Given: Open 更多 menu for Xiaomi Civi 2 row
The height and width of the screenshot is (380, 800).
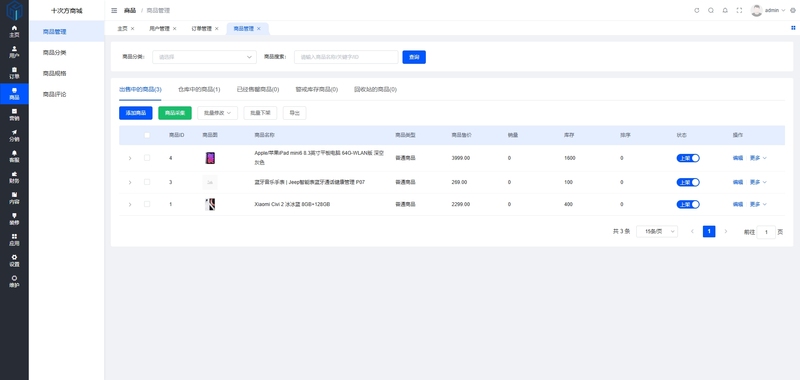Looking at the screenshot, I should click(758, 204).
